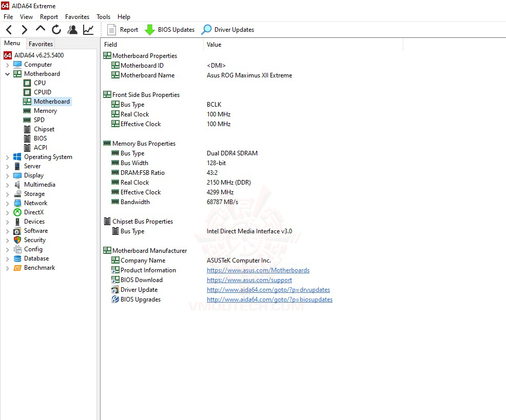This screenshot has height=420, width=506.
Task: Select the CPU icon in tree
Action: pyautogui.click(x=27, y=83)
